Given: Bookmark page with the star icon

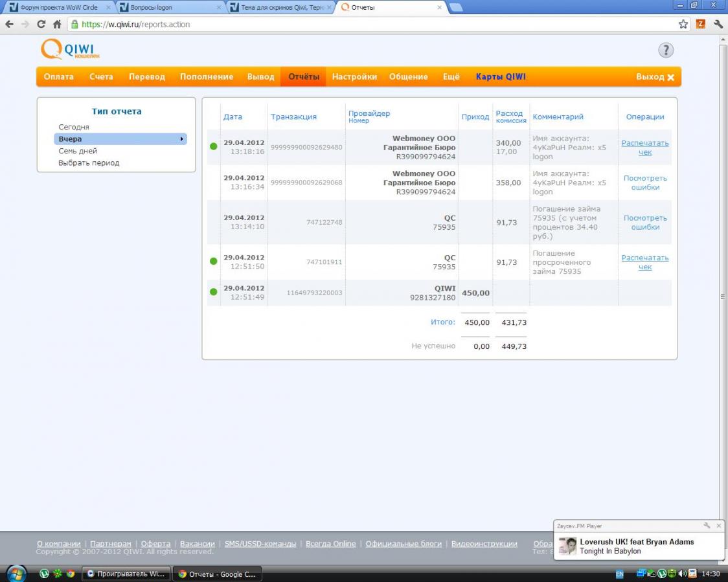Looking at the screenshot, I should tap(683, 24).
